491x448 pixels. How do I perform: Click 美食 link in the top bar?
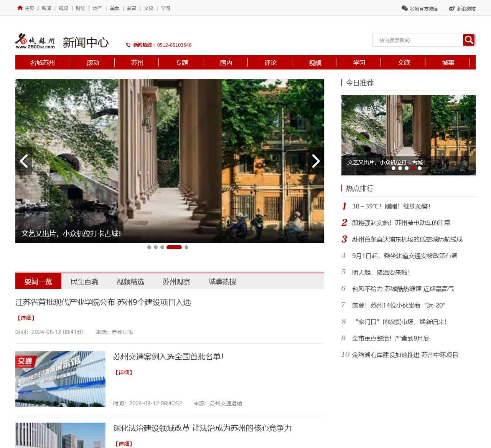(x=114, y=8)
